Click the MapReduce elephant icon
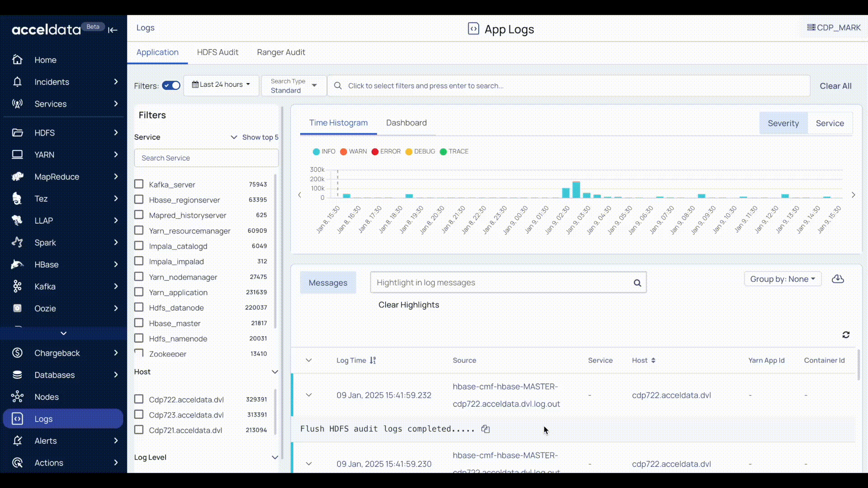 pyautogui.click(x=17, y=177)
